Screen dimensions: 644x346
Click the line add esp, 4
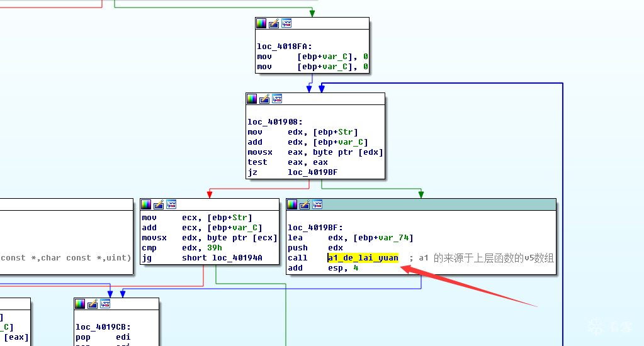coord(323,268)
